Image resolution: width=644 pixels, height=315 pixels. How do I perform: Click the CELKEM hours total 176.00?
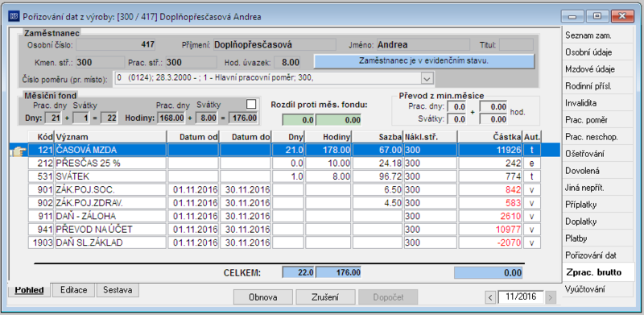[x=339, y=272]
